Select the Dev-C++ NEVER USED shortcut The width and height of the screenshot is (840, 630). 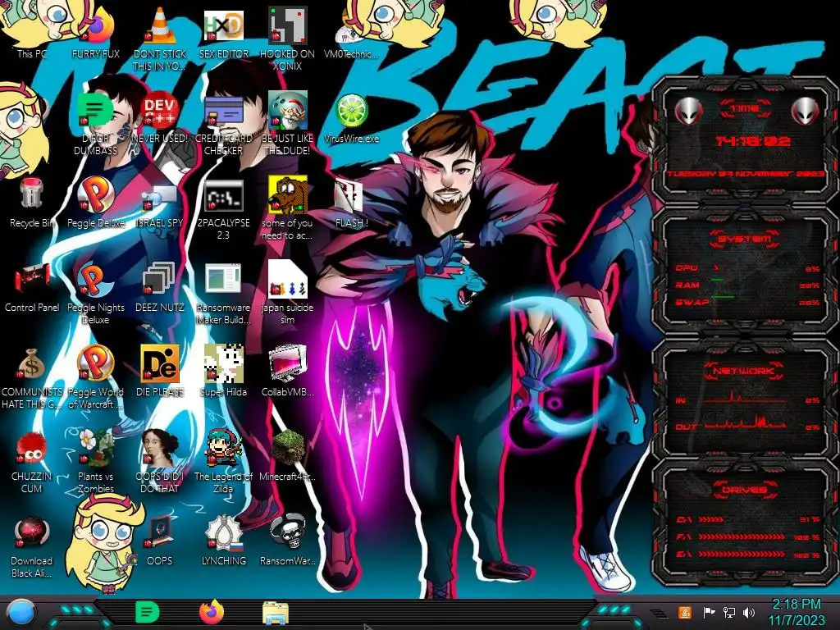pos(160,118)
